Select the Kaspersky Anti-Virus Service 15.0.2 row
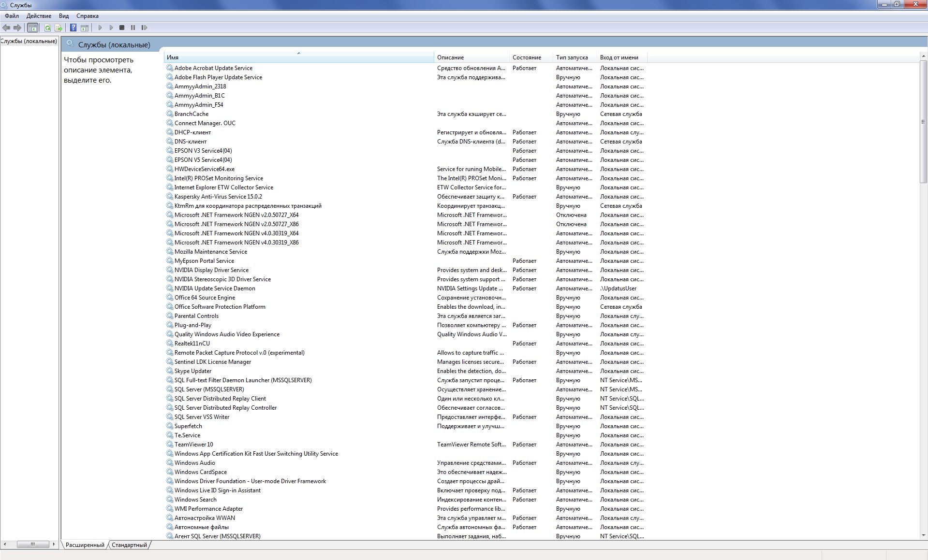 pyautogui.click(x=218, y=197)
